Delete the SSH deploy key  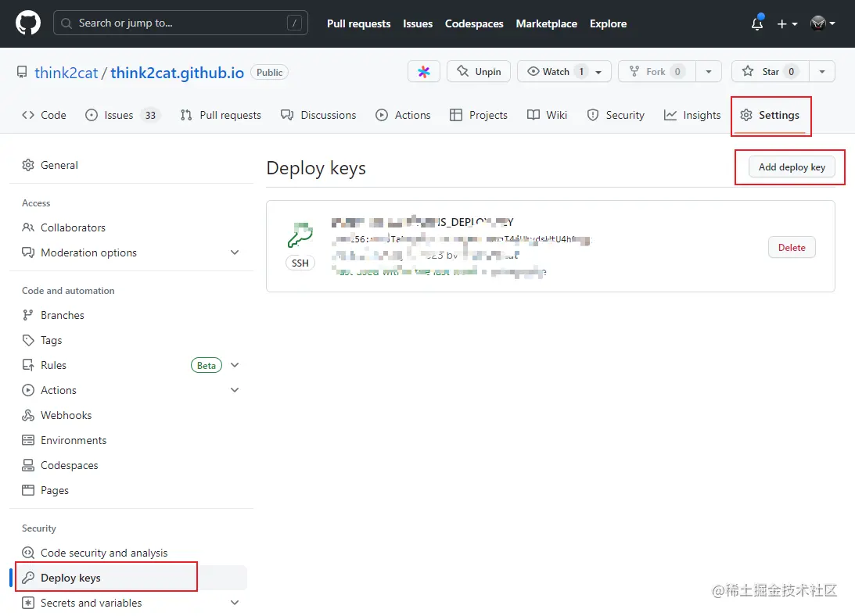click(792, 248)
